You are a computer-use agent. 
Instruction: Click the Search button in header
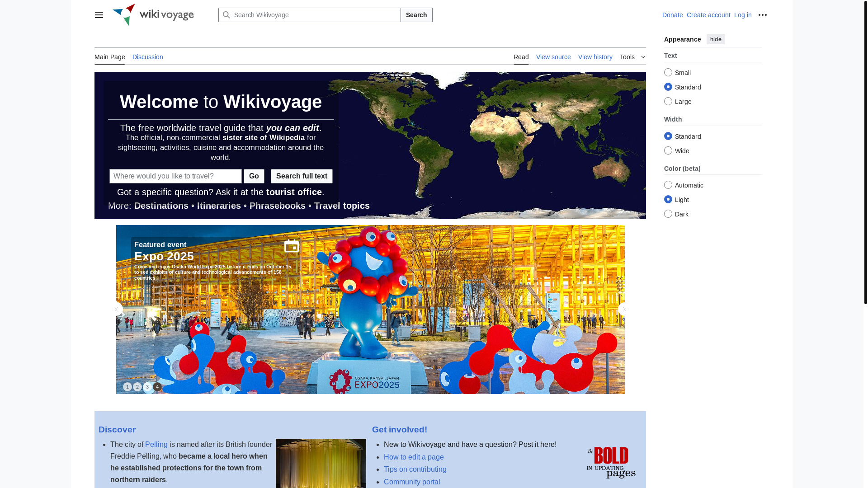pos(416,15)
